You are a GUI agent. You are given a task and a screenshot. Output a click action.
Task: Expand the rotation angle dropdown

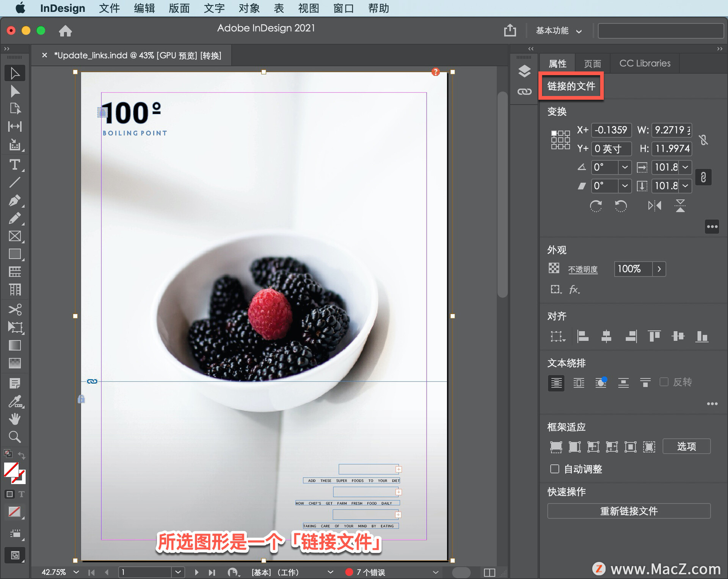625,167
